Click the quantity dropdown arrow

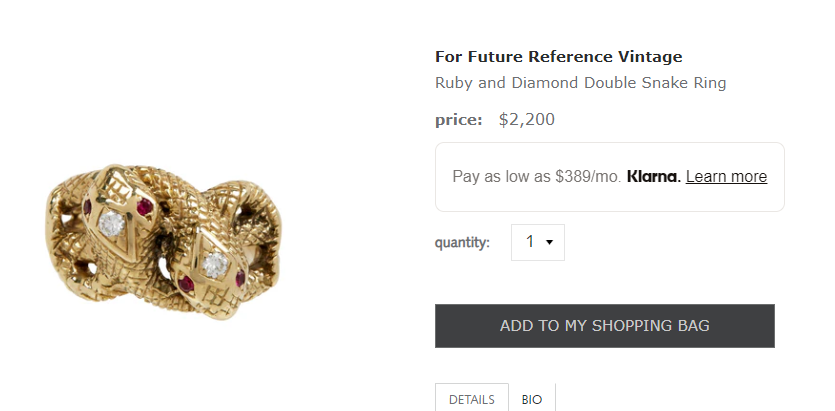[x=550, y=243]
